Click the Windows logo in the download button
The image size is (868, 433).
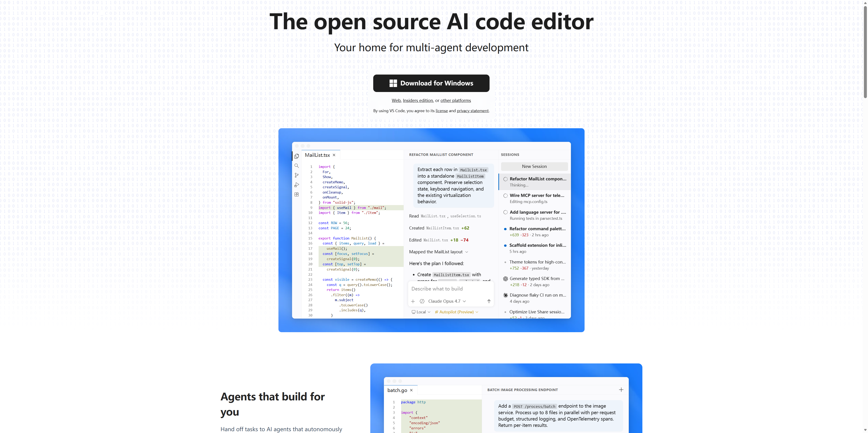coord(393,83)
